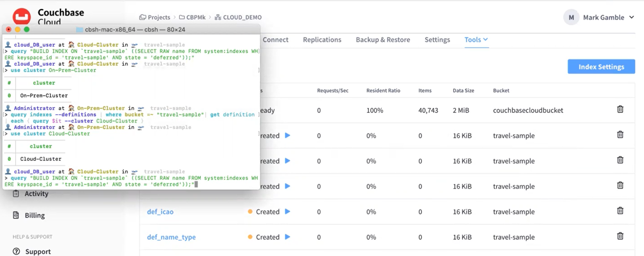Screen dimensions: 644x256
Task: Switch to the Replications tab
Action: (x=322, y=39)
